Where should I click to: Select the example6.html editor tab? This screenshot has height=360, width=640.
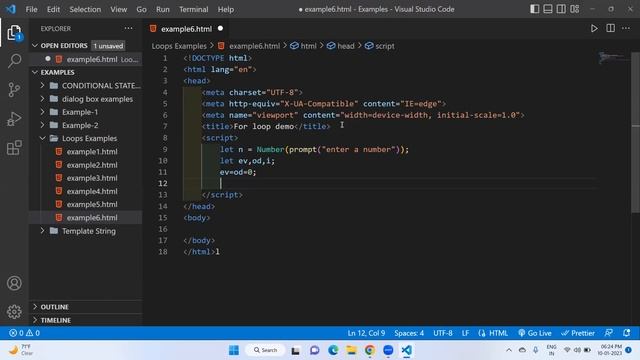pos(186,29)
